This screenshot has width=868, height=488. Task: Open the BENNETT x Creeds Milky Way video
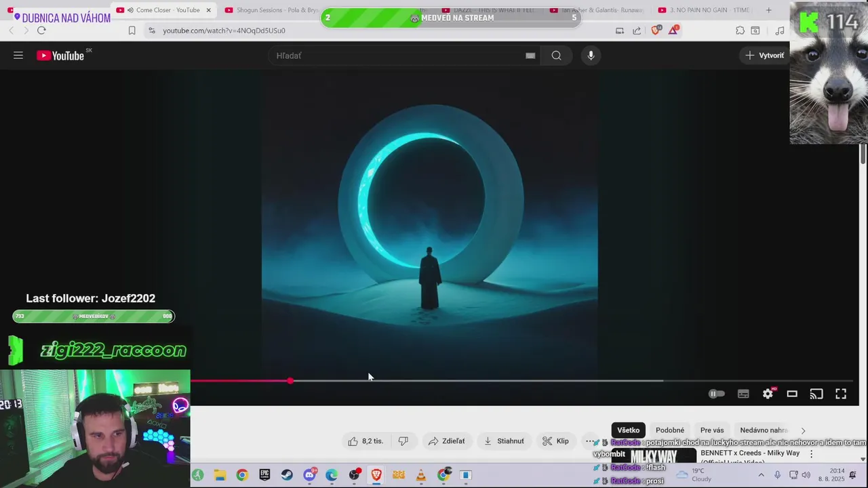[750, 453]
